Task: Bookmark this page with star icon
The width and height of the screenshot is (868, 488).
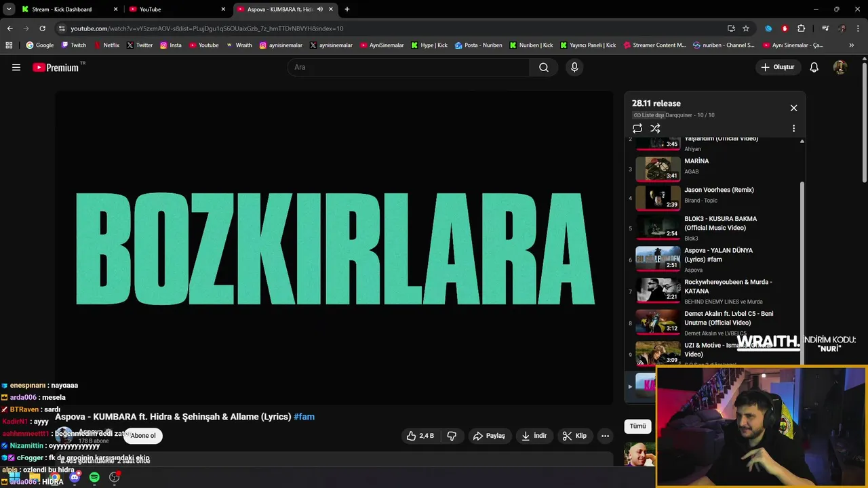Action: pos(746,28)
